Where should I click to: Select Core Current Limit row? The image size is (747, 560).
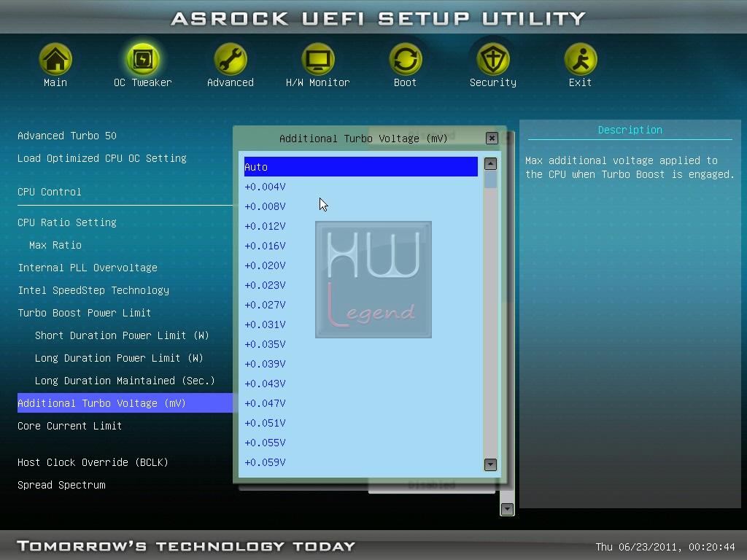69,426
